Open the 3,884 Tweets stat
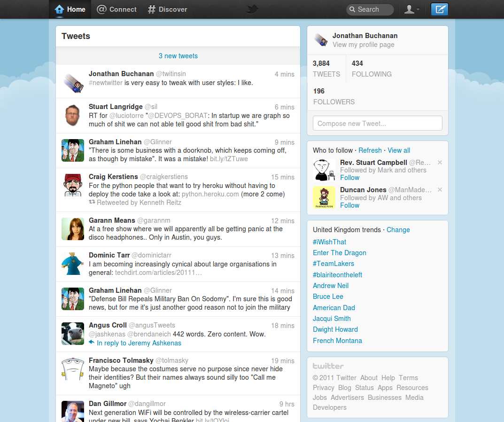Viewport: 504px width, 422px height. (x=326, y=69)
